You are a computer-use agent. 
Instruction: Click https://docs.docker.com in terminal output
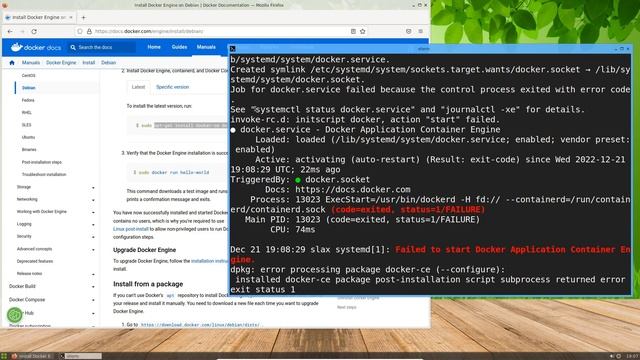click(x=353, y=190)
